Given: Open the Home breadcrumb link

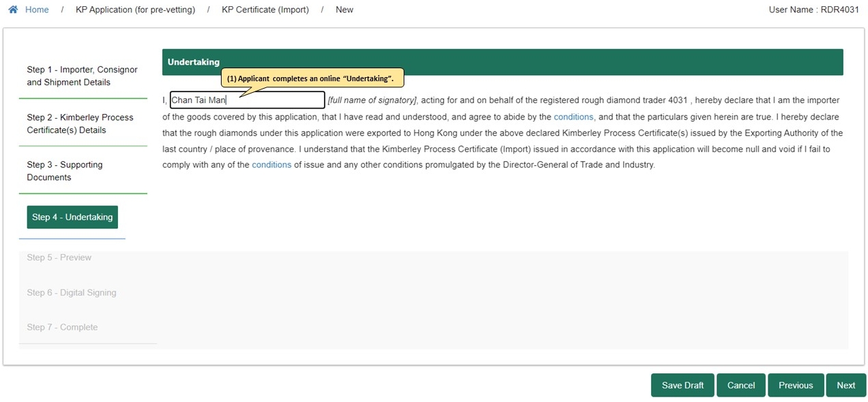Looking at the screenshot, I should [x=37, y=10].
